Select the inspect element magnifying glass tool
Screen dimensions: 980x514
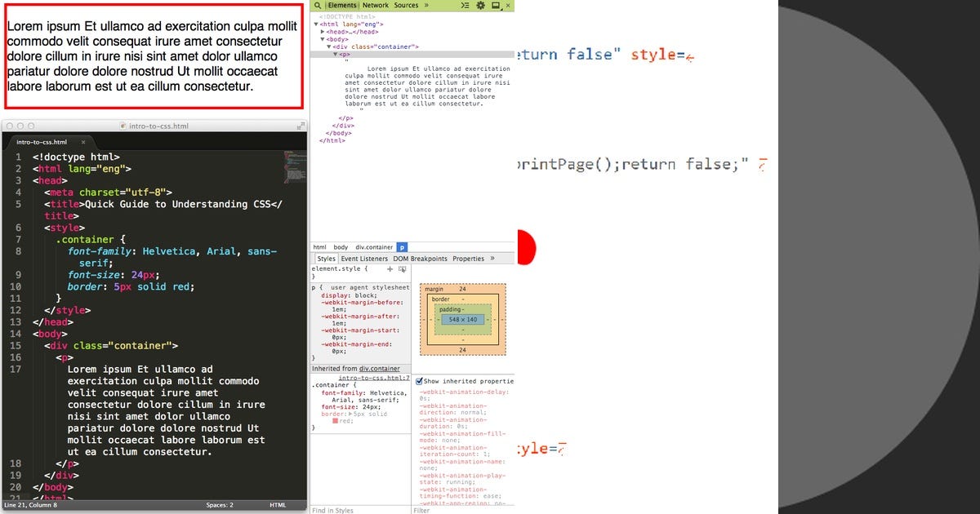(318, 5)
